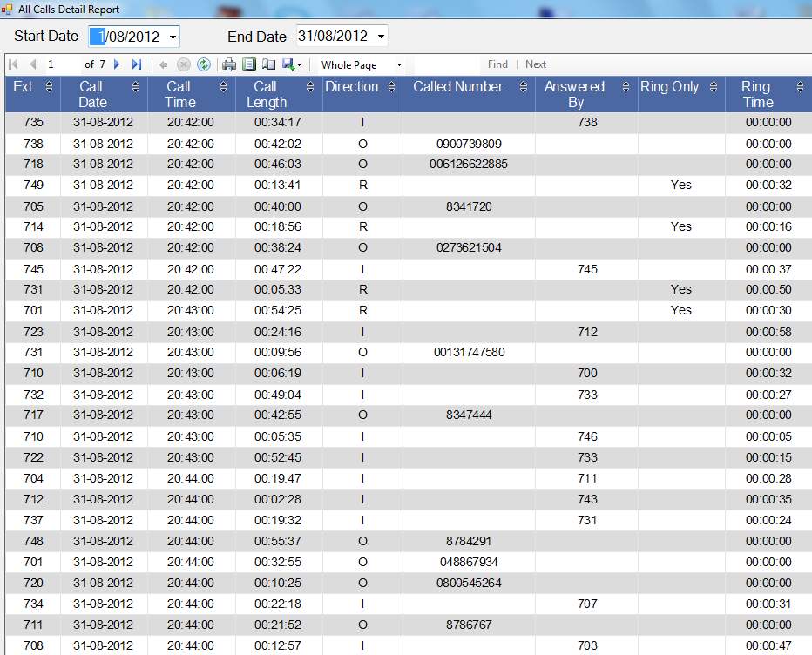Click ring time 00:00:58

768,332
